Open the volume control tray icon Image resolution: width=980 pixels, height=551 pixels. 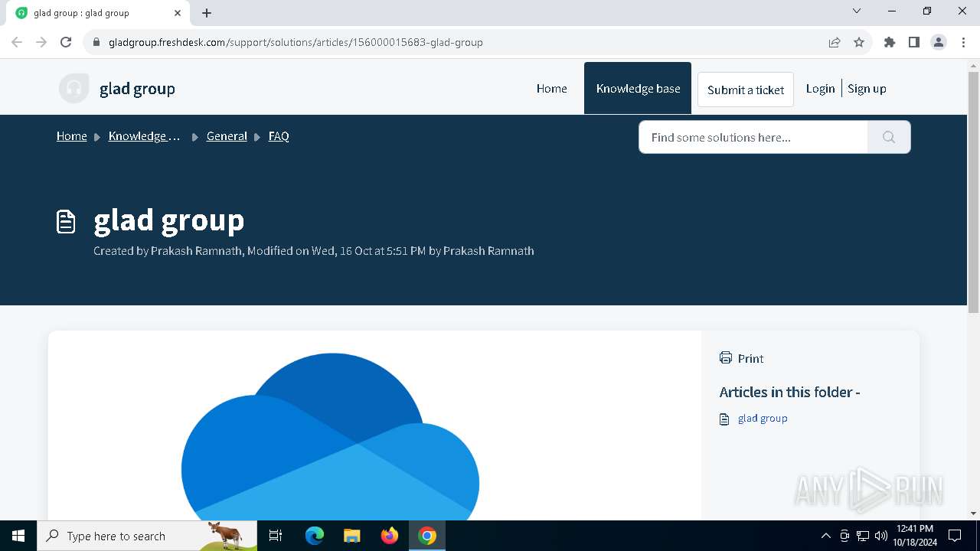click(x=881, y=536)
